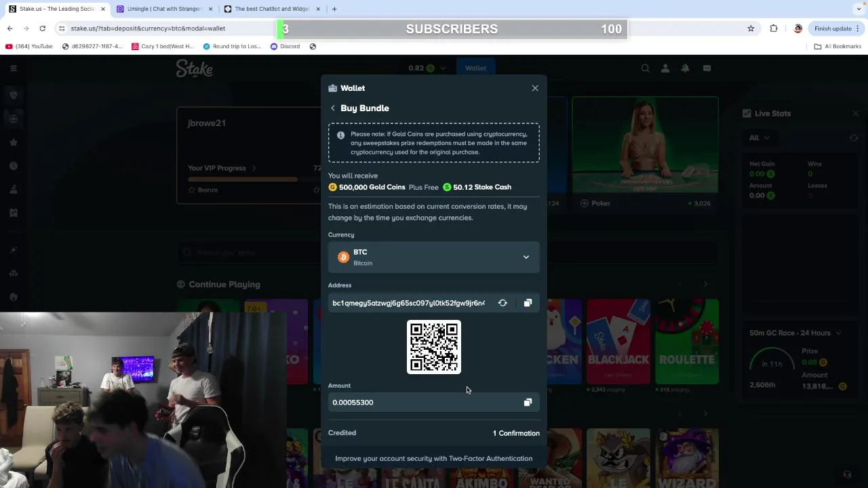Bookmark this page with star icon
The width and height of the screenshot is (868, 488).
(x=751, y=28)
